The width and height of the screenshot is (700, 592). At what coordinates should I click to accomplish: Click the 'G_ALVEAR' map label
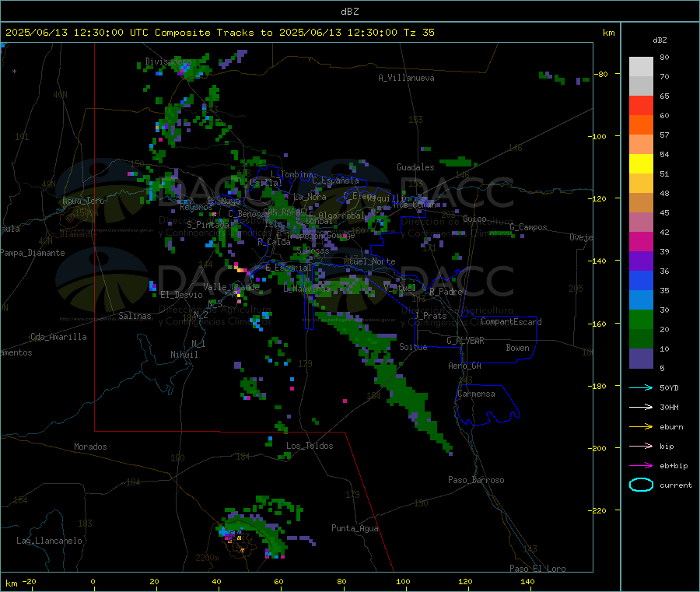(465, 341)
